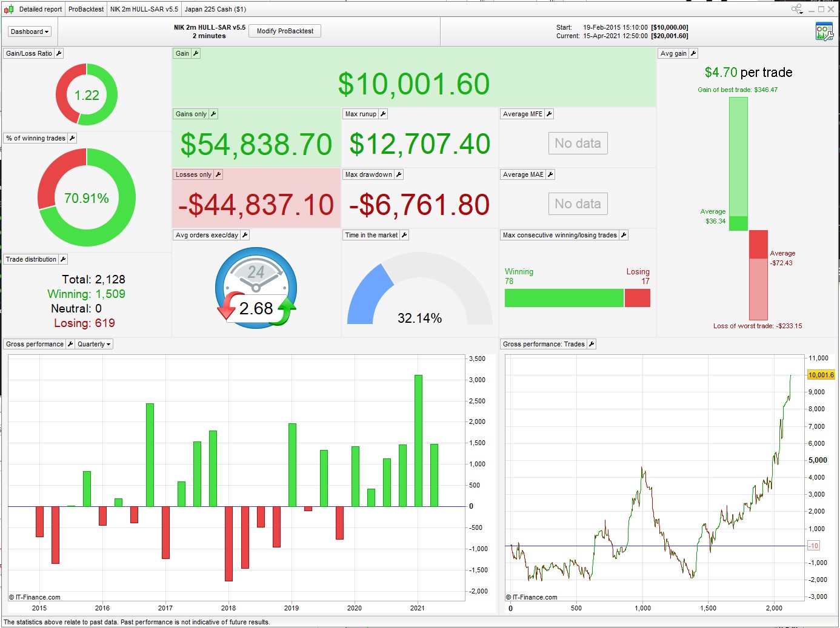Click the past performance disclaimer in status bar
The width and height of the screenshot is (840, 628).
tap(137, 622)
